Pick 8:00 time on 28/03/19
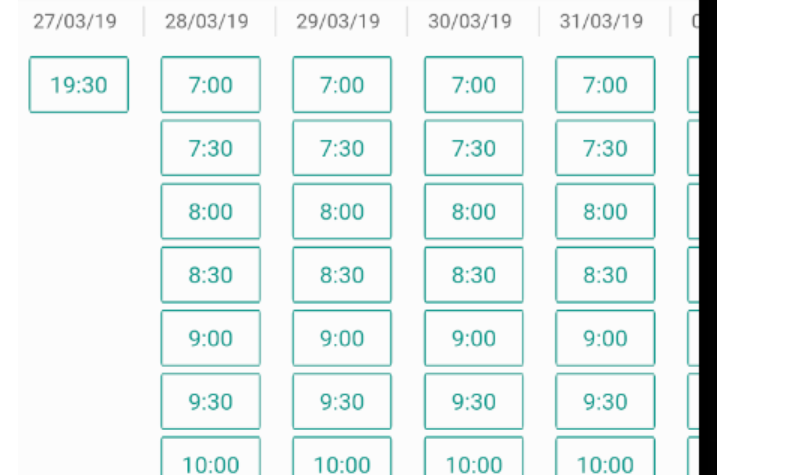Viewport: 804px width, 475px height. point(210,211)
